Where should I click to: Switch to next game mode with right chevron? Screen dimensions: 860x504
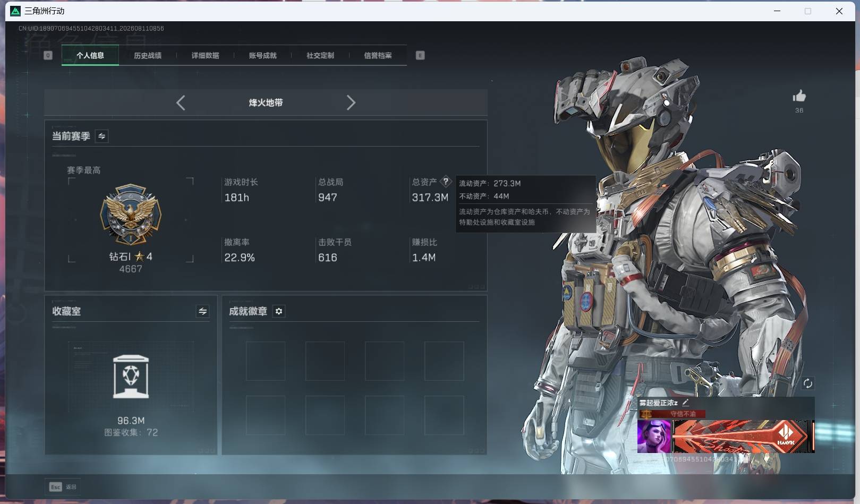[x=351, y=102]
